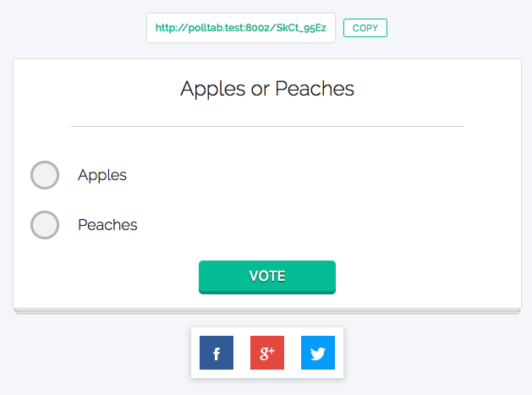
Task: Choose Peaches by clicking its label
Action: click(107, 225)
